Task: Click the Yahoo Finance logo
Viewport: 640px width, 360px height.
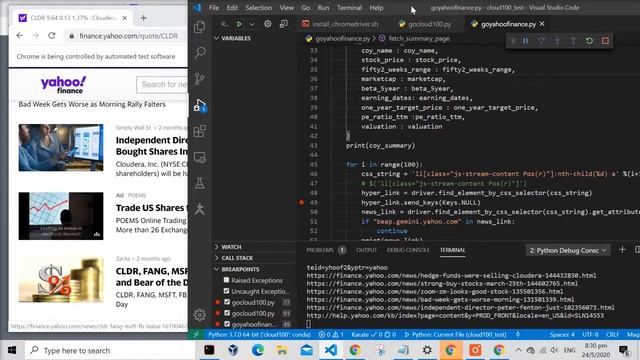Action: [x=64, y=84]
